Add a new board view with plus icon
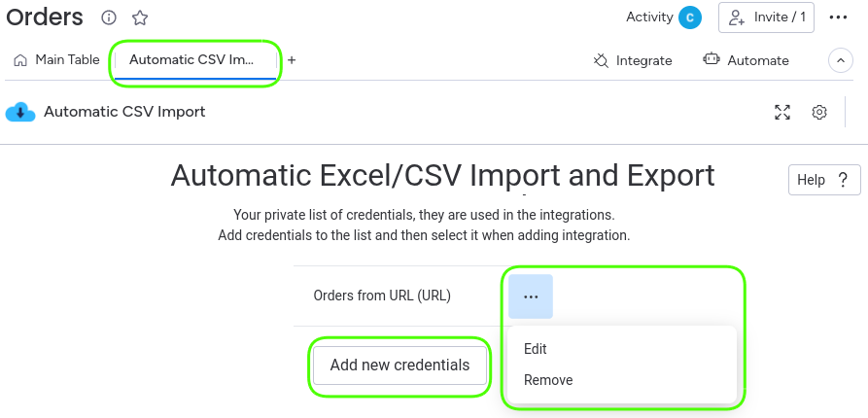868x418 pixels. tap(292, 60)
